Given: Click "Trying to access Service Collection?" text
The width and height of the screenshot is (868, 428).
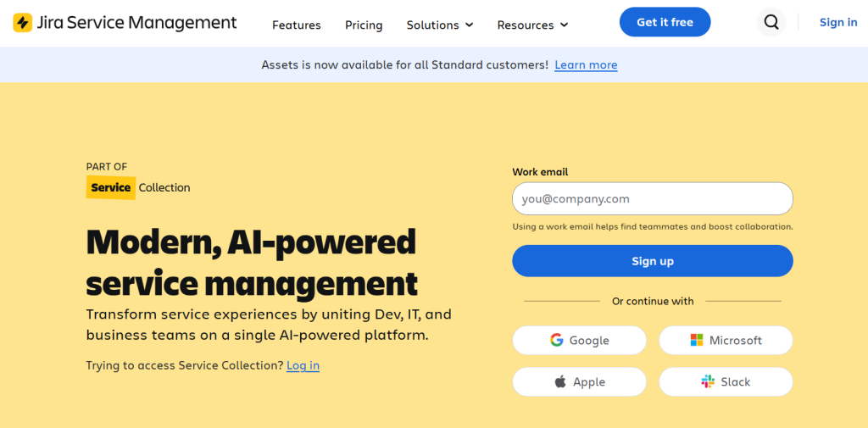Looking at the screenshot, I should 185,365.
